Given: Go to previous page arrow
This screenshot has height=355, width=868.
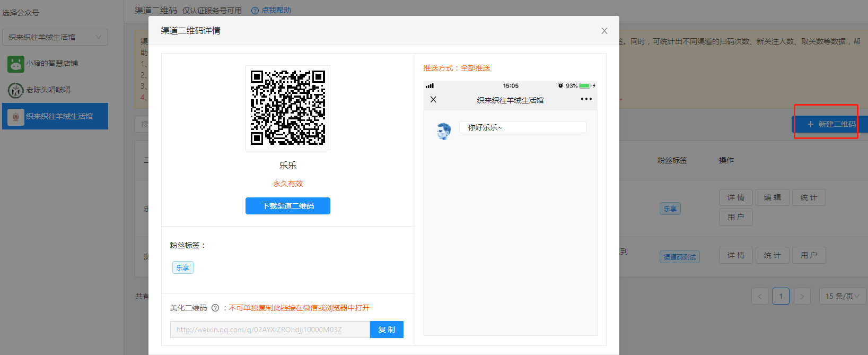Looking at the screenshot, I should pos(760,296).
